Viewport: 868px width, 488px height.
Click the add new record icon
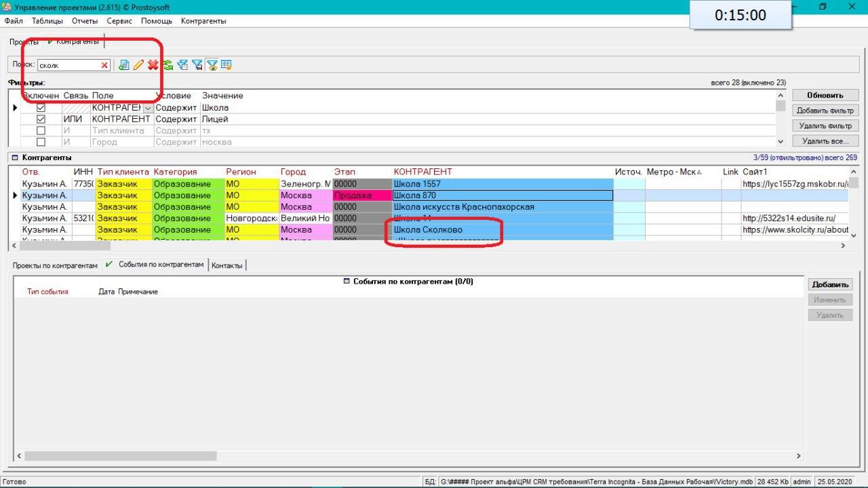click(x=123, y=65)
